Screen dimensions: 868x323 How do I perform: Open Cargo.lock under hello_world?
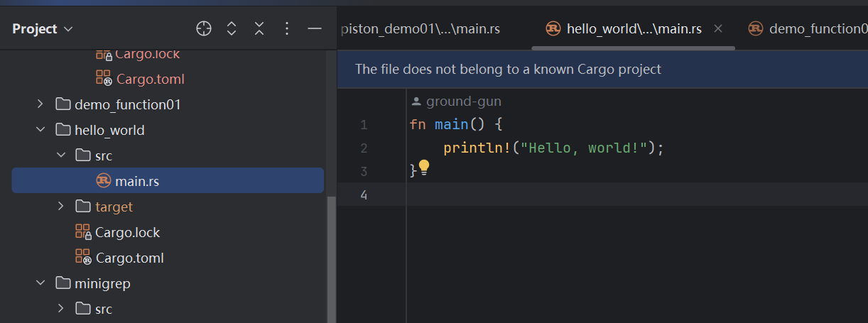(127, 233)
